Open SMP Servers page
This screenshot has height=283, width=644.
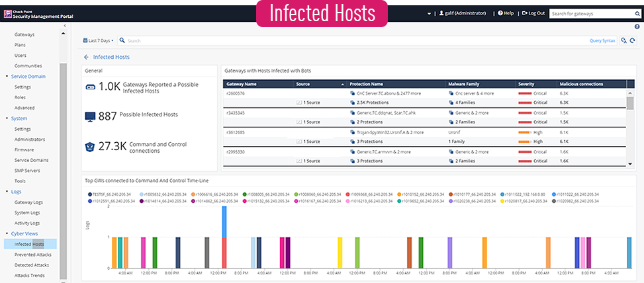tap(27, 171)
